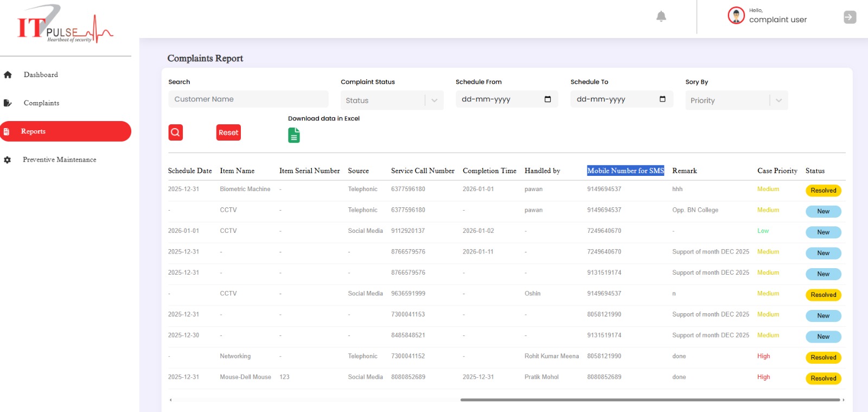Click the red search magnifier button
This screenshot has width=868, height=412.
(x=175, y=132)
